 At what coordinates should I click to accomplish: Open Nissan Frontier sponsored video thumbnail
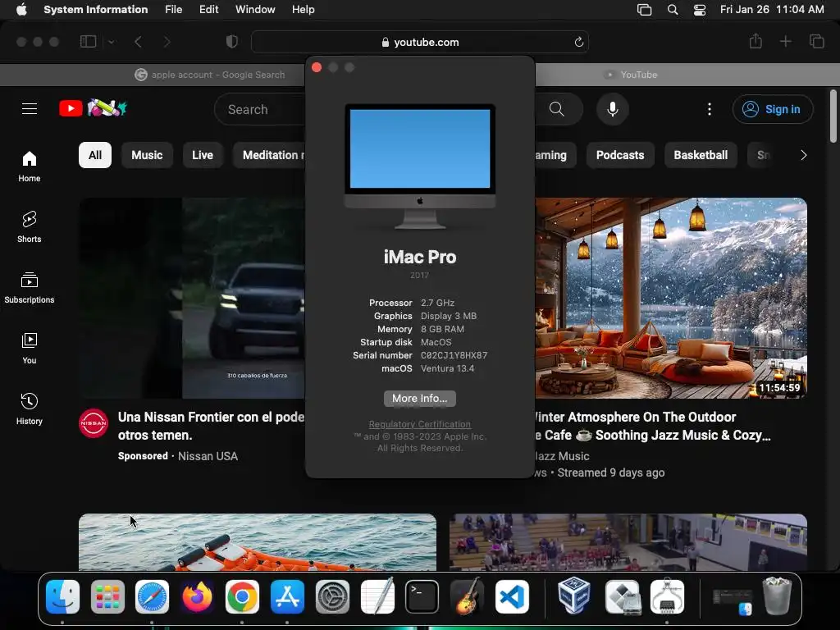(x=192, y=298)
